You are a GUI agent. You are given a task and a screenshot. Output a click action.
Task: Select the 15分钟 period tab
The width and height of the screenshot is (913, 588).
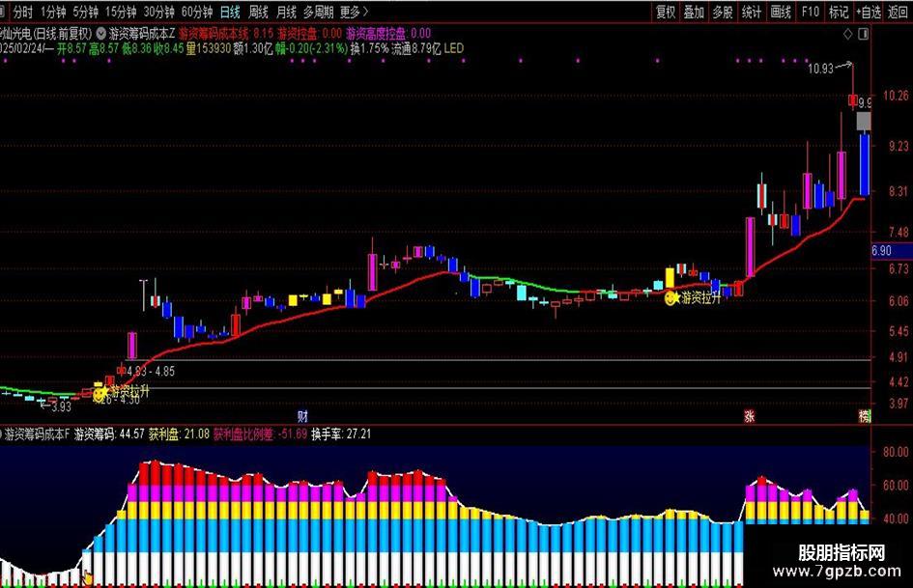(x=121, y=12)
